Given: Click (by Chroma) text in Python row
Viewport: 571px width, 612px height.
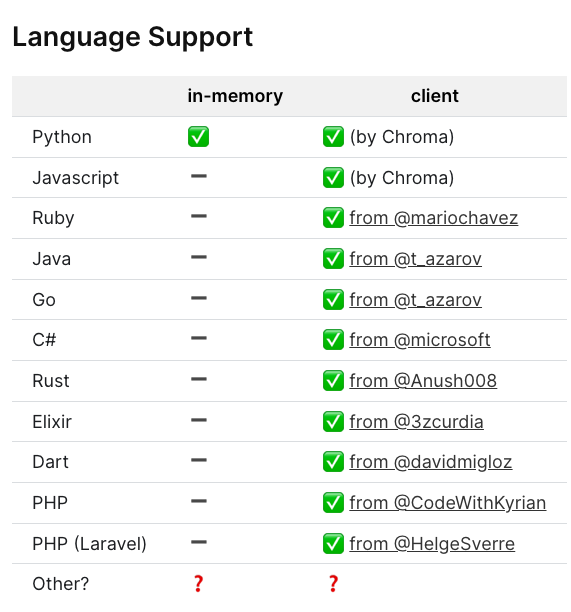Looking at the screenshot, I should coord(402,137).
